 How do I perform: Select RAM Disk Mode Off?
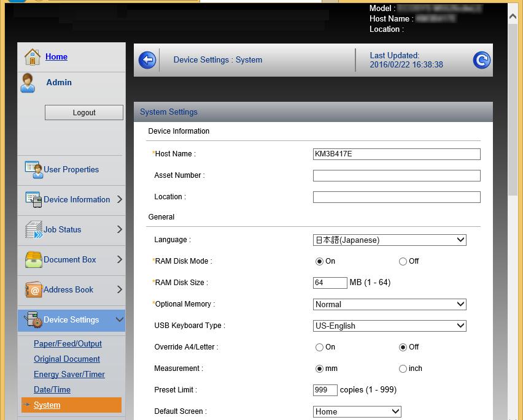coord(403,261)
